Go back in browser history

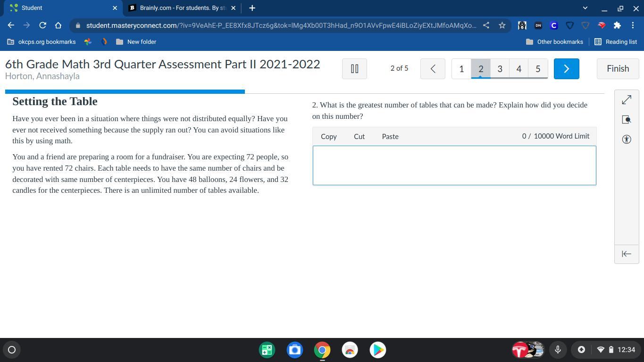pyautogui.click(x=11, y=25)
